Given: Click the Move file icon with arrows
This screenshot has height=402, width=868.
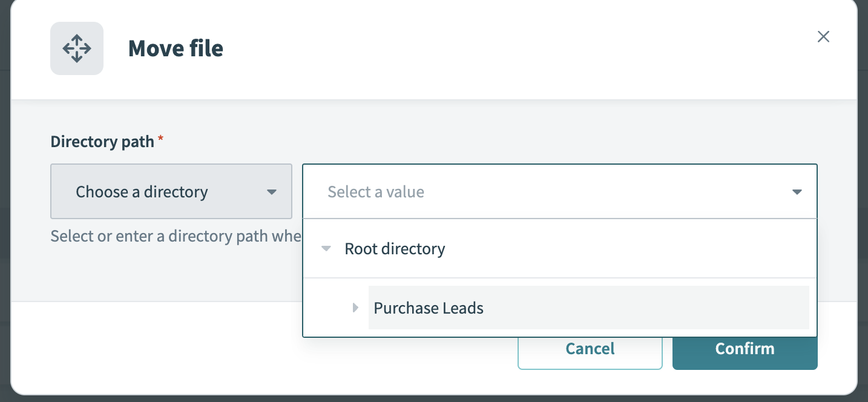Looking at the screenshot, I should tap(77, 48).
